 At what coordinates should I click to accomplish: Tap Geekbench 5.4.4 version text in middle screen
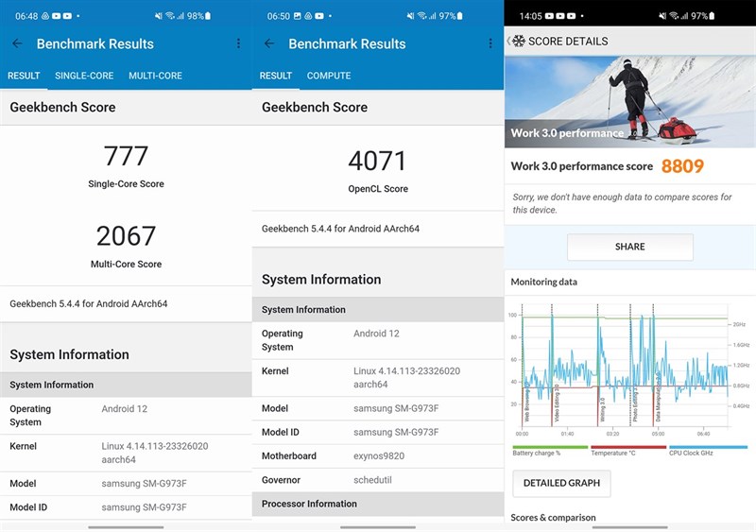tap(340, 229)
